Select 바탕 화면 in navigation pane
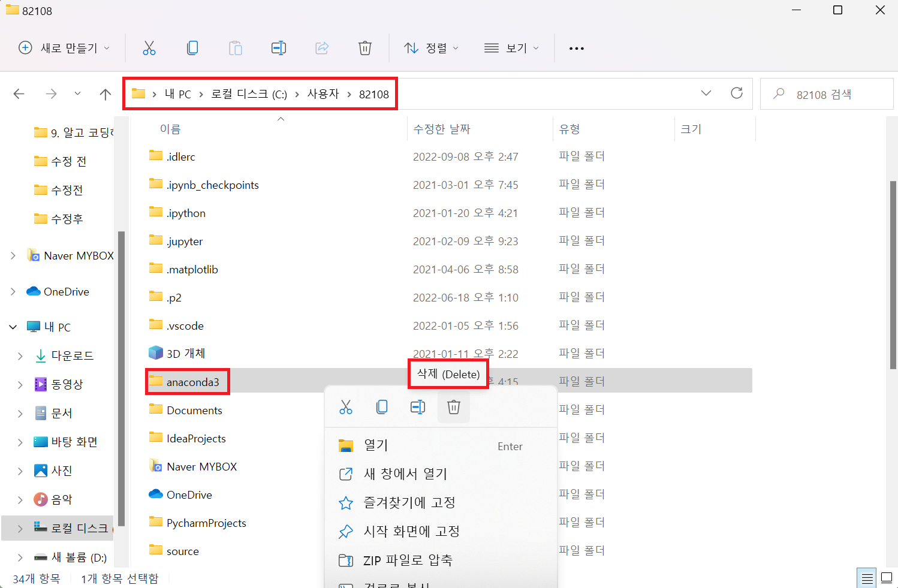The width and height of the screenshot is (898, 588). point(74,442)
